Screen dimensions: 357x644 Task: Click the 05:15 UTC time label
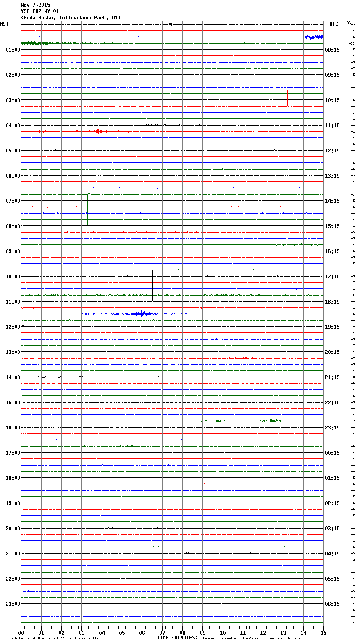pyautogui.click(x=332, y=579)
